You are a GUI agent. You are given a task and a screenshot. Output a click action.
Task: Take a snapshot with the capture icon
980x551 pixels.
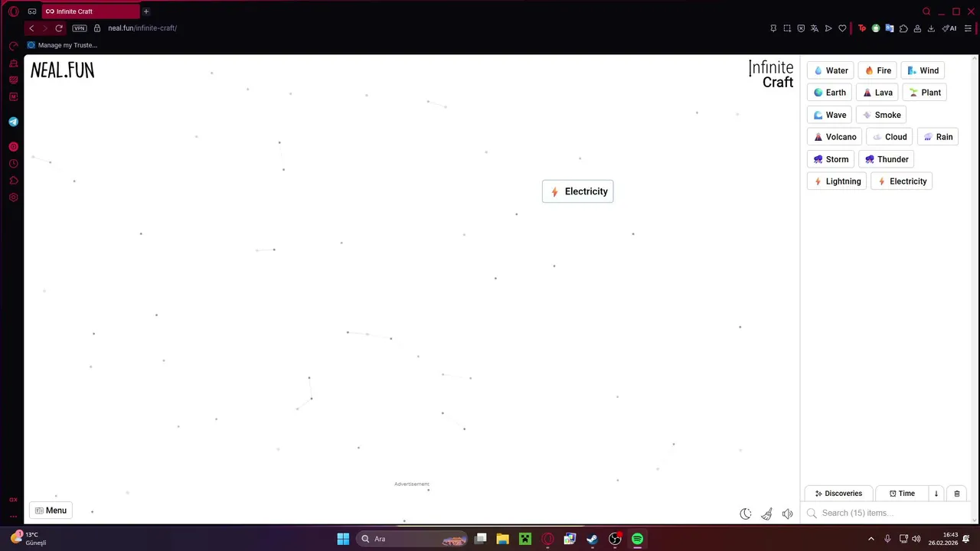click(x=787, y=28)
